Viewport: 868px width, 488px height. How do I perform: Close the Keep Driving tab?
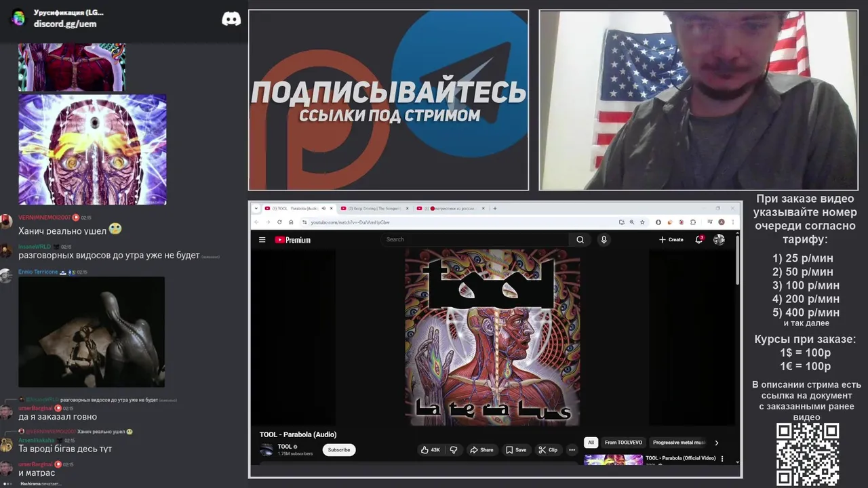408,208
